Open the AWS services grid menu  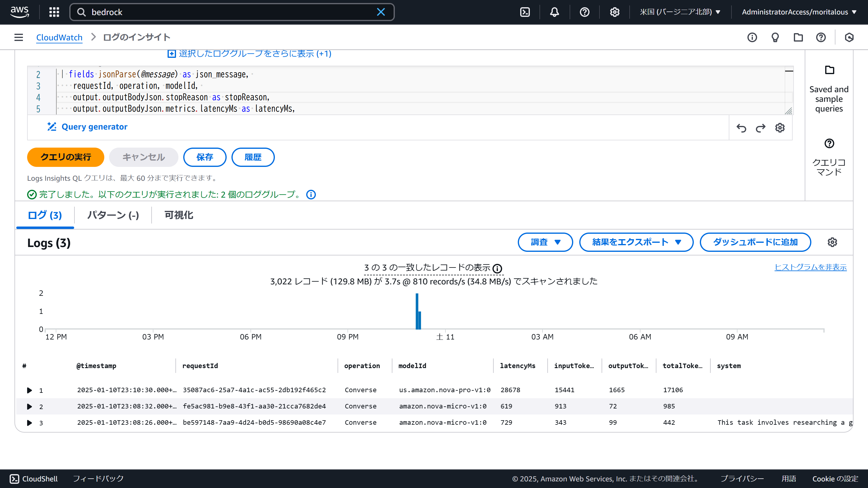click(54, 12)
